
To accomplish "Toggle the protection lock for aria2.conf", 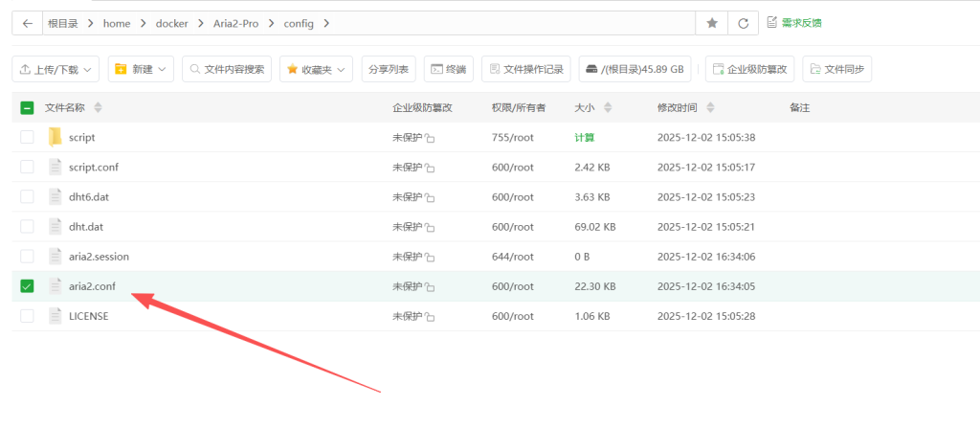I will point(430,287).
